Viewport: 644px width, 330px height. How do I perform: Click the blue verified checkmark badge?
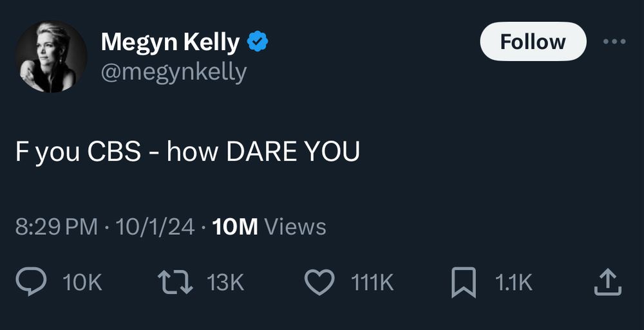coord(258,41)
